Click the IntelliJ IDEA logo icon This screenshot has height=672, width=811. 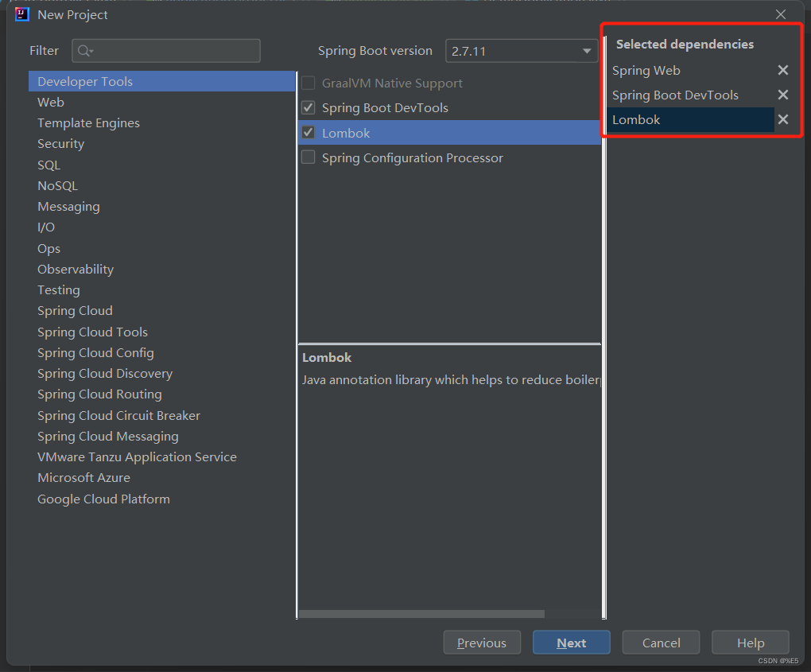click(x=21, y=14)
